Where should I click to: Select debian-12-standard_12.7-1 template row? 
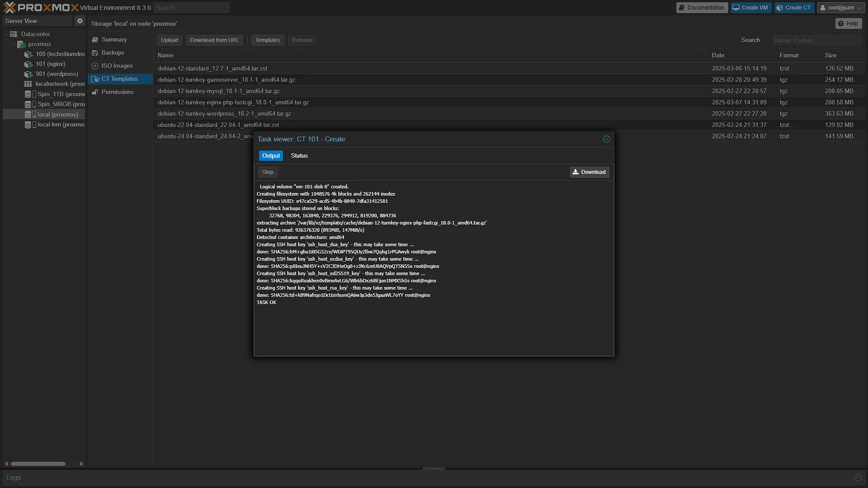click(509, 69)
